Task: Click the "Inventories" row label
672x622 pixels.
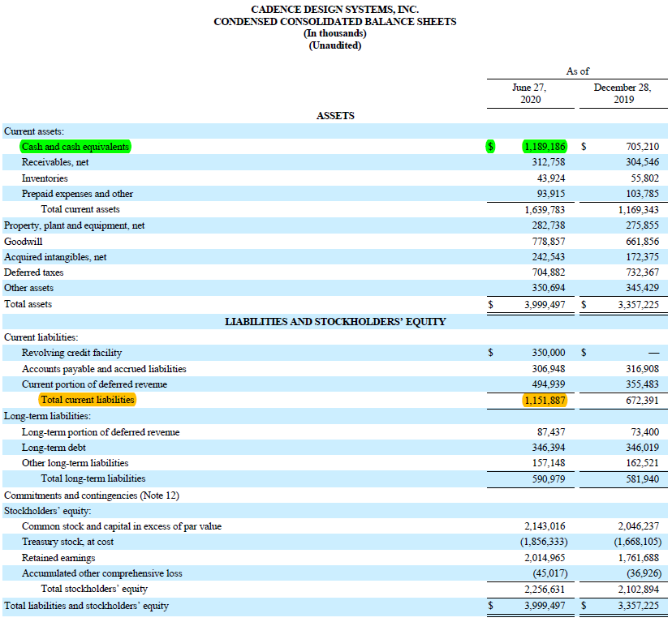Action: (45, 178)
